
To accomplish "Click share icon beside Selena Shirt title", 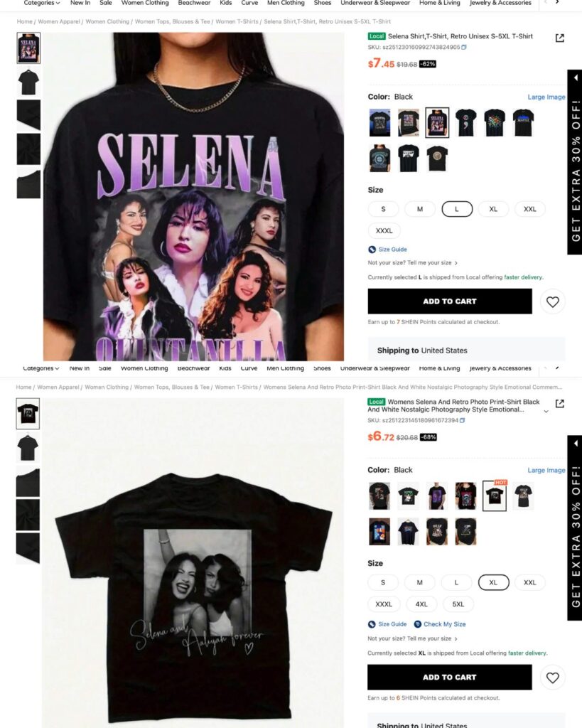I will [560, 38].
